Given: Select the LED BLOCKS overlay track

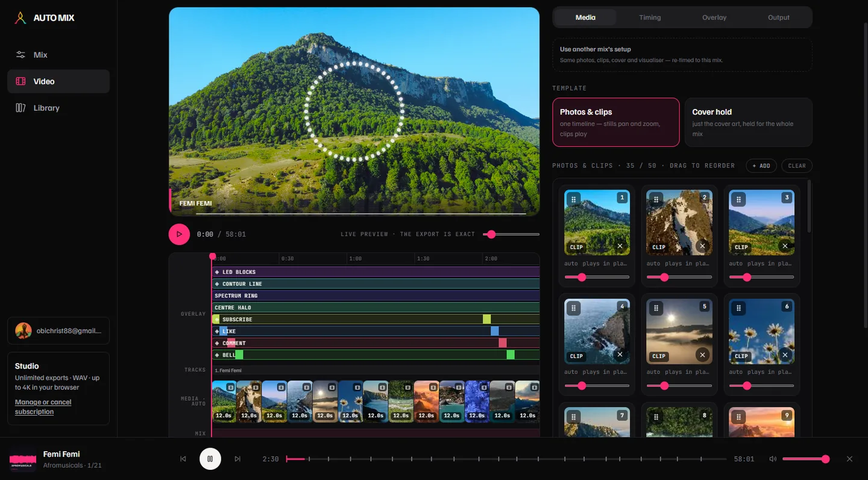Looking at the screenshot, I should 376,272.
